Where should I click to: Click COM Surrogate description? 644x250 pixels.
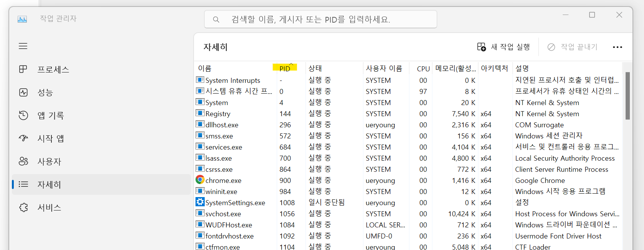(x=539, y=125)
